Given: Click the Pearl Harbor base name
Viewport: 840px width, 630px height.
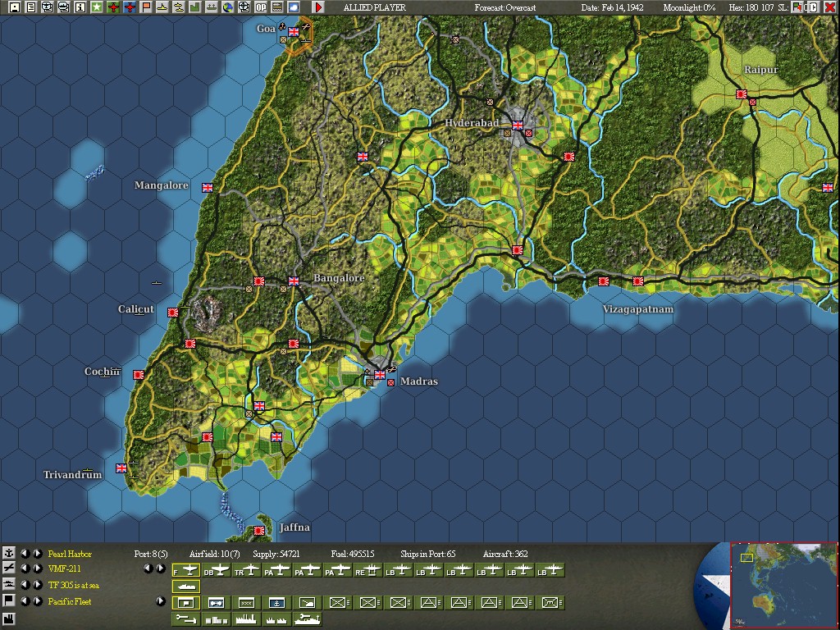Looking at the screenshot, I should [70, 554].
